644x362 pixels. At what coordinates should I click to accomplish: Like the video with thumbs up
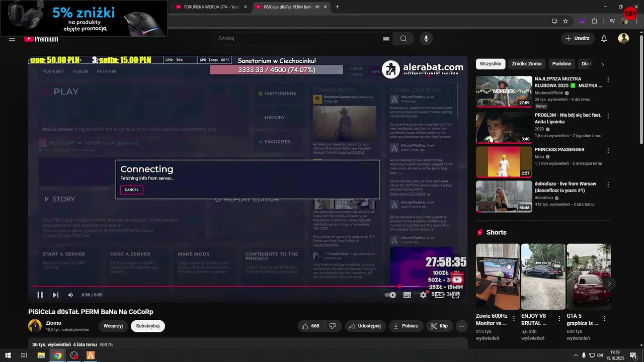point(310,326)
